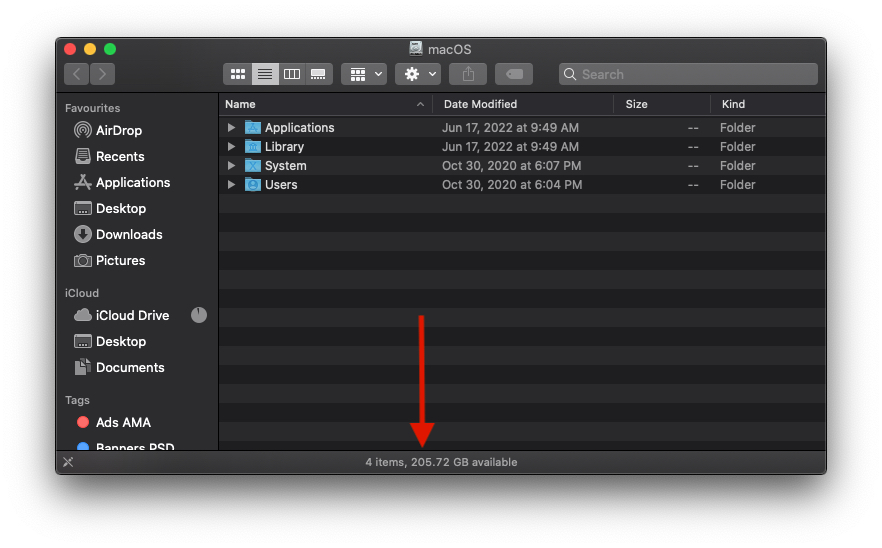This screenshot has height=548, width=882.
Task: Go forward with the forward arrow
Action: point(102,74)
